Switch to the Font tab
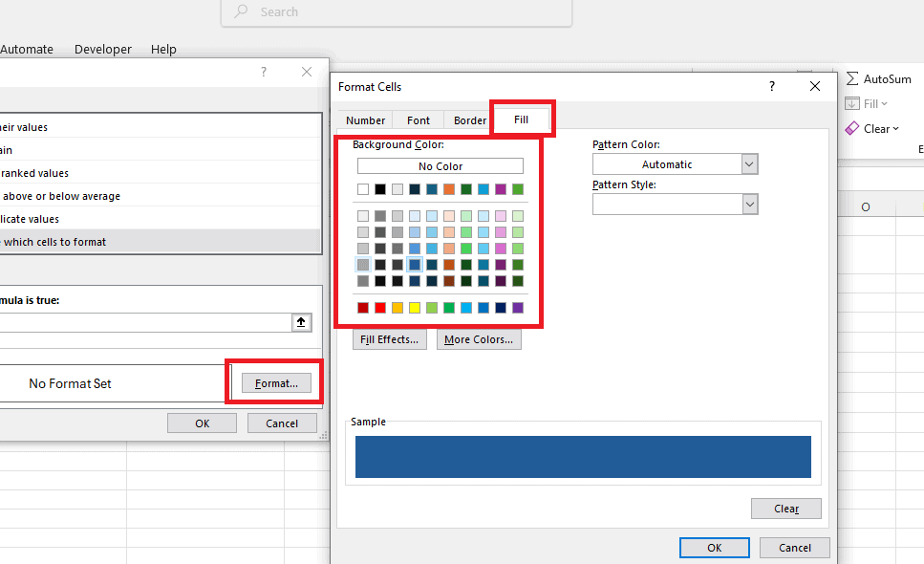 coord(419,120)
